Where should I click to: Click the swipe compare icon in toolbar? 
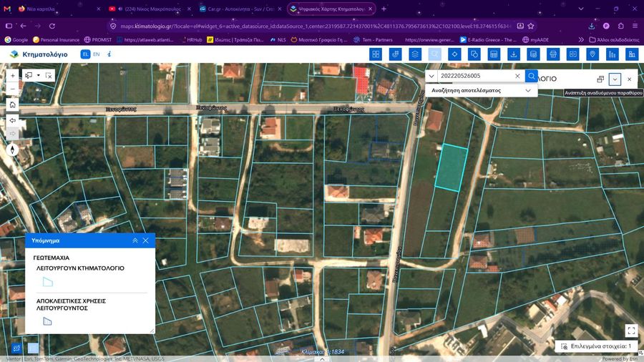[x=572, y=54]
